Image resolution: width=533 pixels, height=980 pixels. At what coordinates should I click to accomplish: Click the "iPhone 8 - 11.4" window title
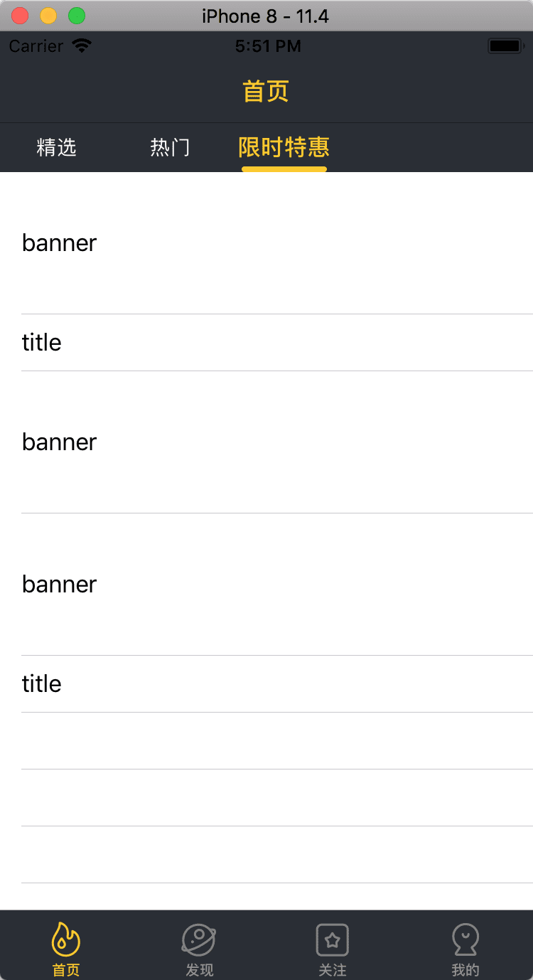pos(265,16)
